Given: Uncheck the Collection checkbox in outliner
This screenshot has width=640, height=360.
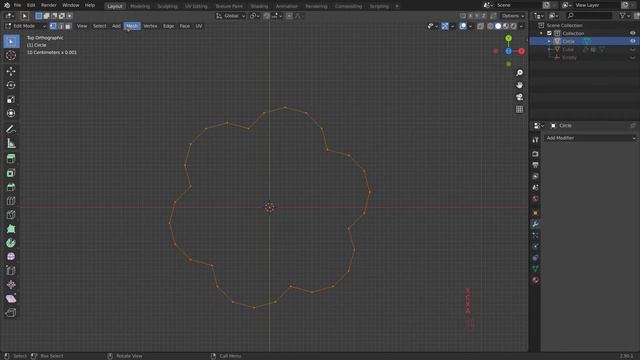Looking at the screenshot, I should coord(549,33).
